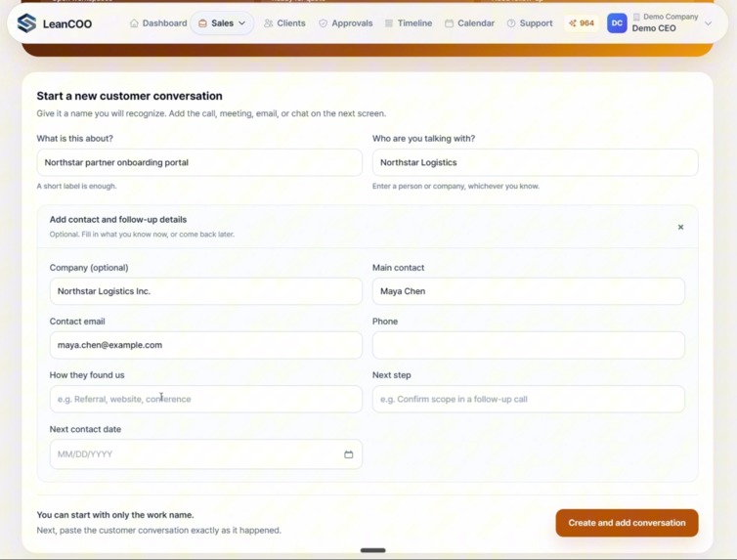
Task: Click the Main contact field
Action: (x=528, y=291)
